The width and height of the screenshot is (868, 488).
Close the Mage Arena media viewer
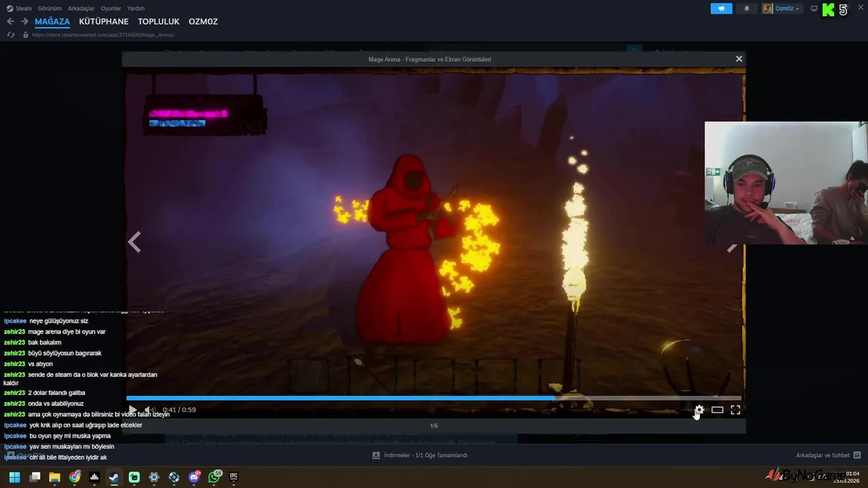pyautogui.click(x=739, y=59)
